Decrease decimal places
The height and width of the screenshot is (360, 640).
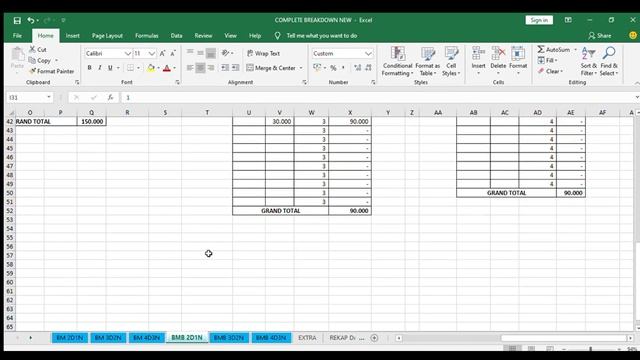pos(368,68)
